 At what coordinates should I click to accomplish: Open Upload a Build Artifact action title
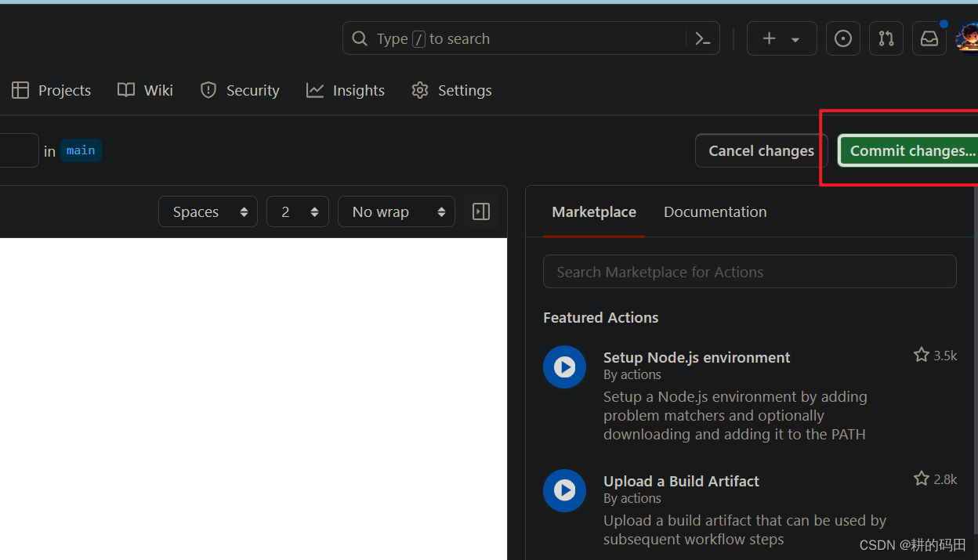pos(681,481)
